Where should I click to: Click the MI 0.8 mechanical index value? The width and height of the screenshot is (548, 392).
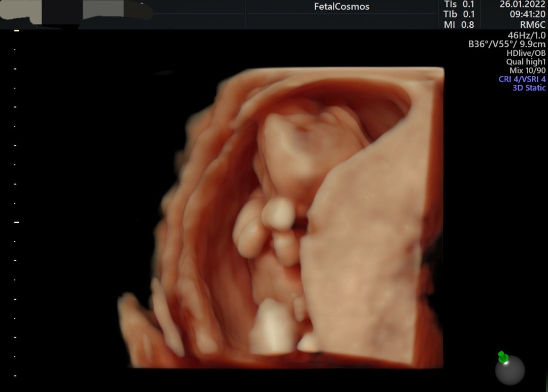coord(459,24)
